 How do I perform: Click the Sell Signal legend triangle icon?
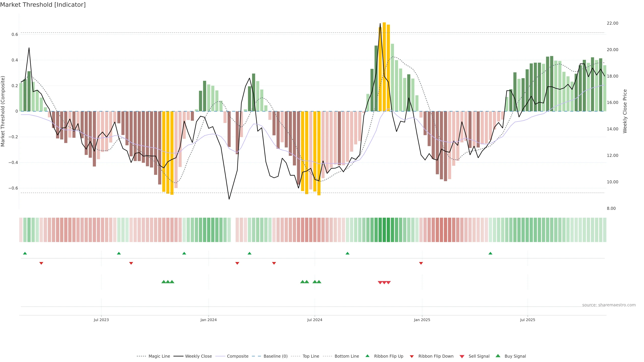[x=462, y=356]
